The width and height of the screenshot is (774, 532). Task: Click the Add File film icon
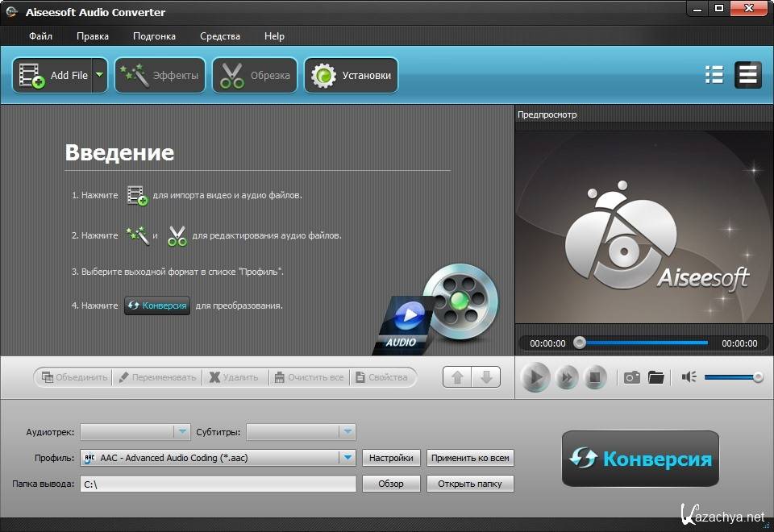pos(32,76)
